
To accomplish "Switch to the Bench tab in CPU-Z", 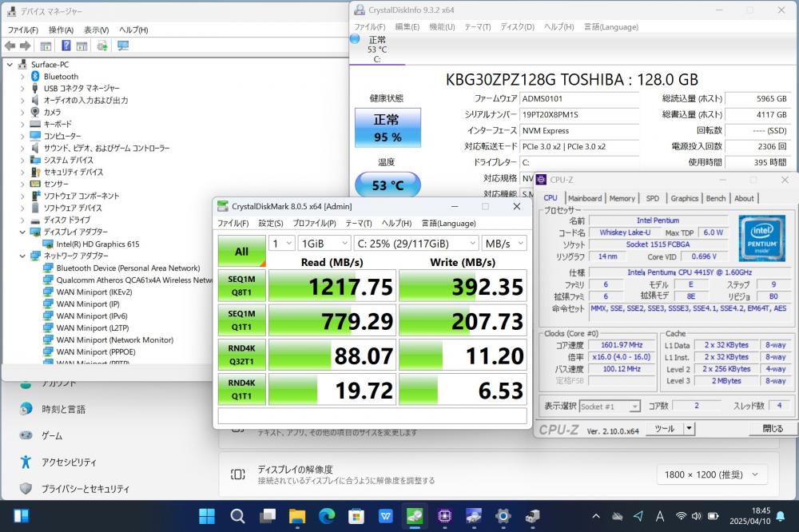I will tap(716, 198).
